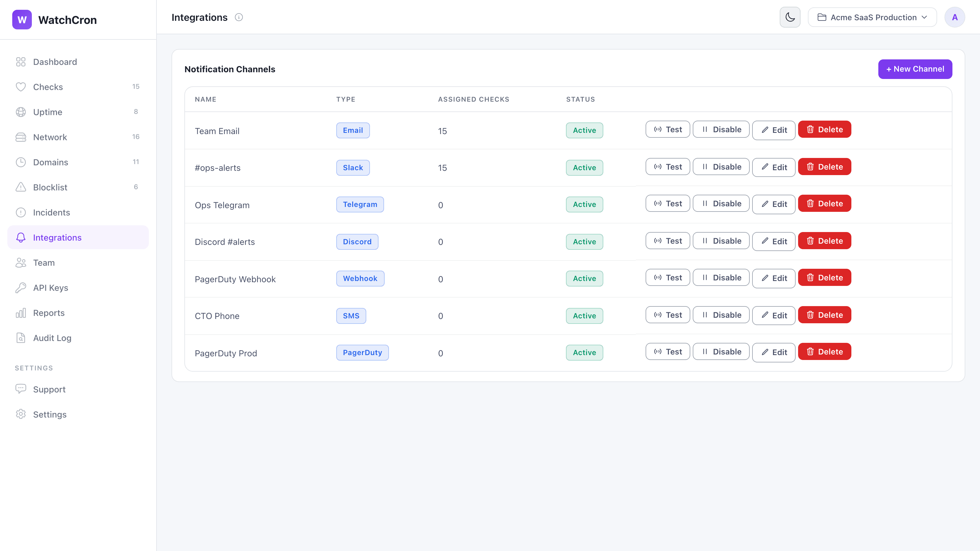Test the Team Email channel
980x551 pixels.
tap(668, 129)
